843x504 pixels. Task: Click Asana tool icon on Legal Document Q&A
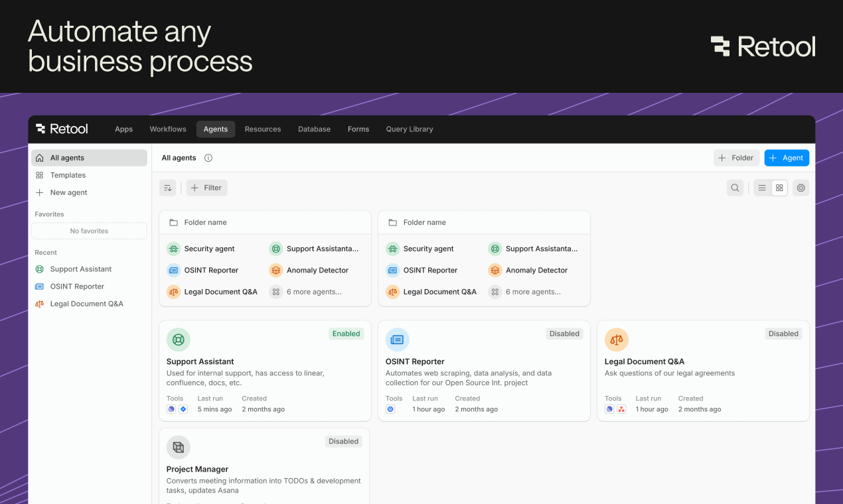[621, 409]
